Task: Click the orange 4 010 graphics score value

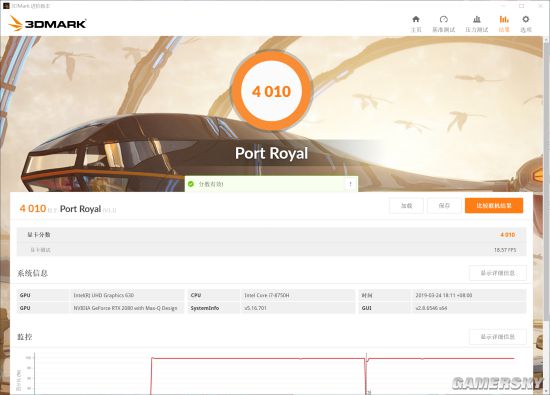Action: pos(508,235)
